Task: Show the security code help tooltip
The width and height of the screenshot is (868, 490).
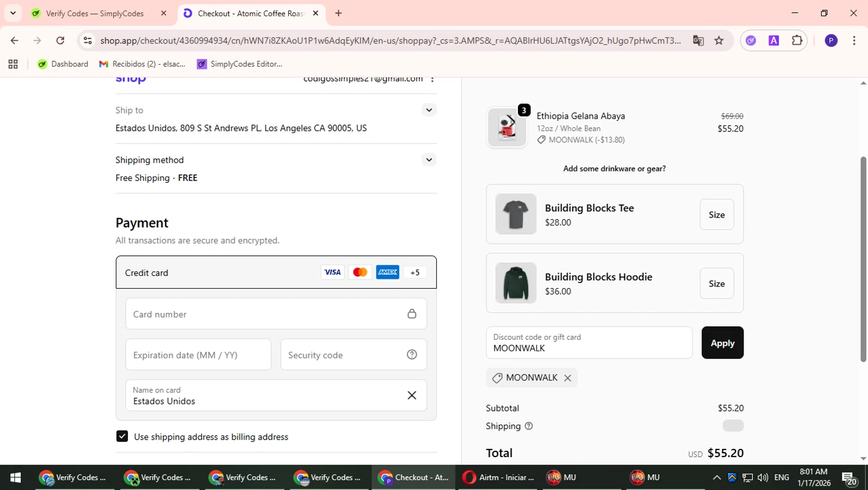Action: click(412, 355)
